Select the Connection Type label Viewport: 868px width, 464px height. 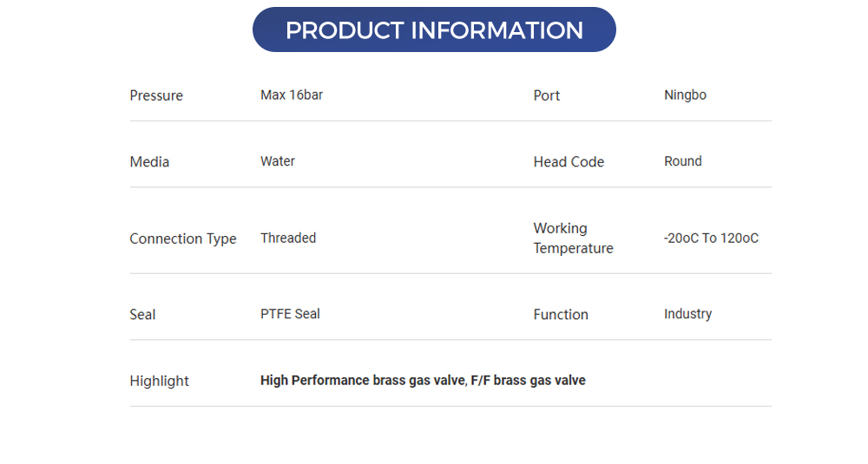coord(183,239)
